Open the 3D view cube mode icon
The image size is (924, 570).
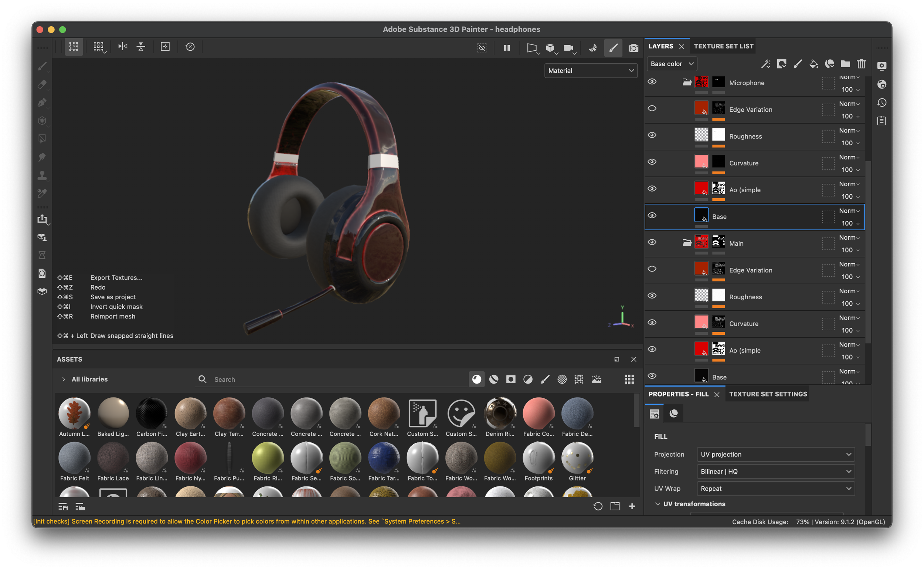tap(550, 48)
